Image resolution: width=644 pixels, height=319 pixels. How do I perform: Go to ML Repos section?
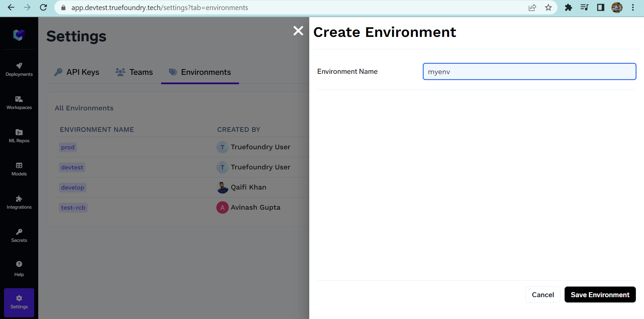point(19,136)
